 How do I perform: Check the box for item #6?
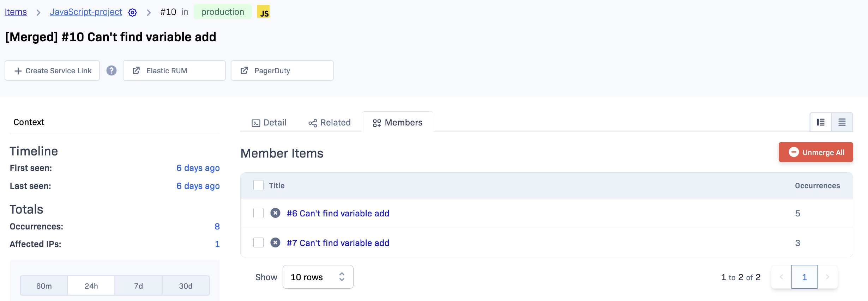pos(258,213)
